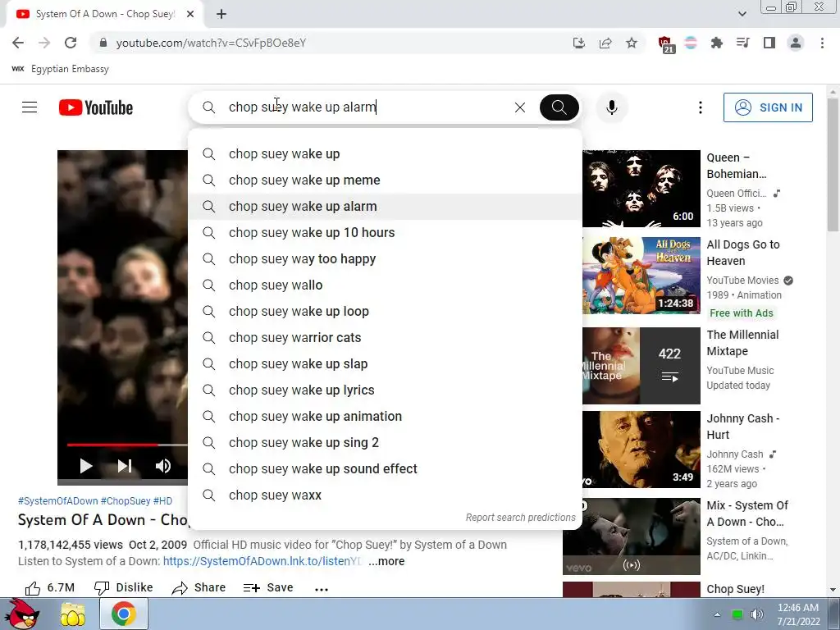The height and width of the screenshot is (630, 840).
Task: Reload the page
Action: (x=71, y=43)
